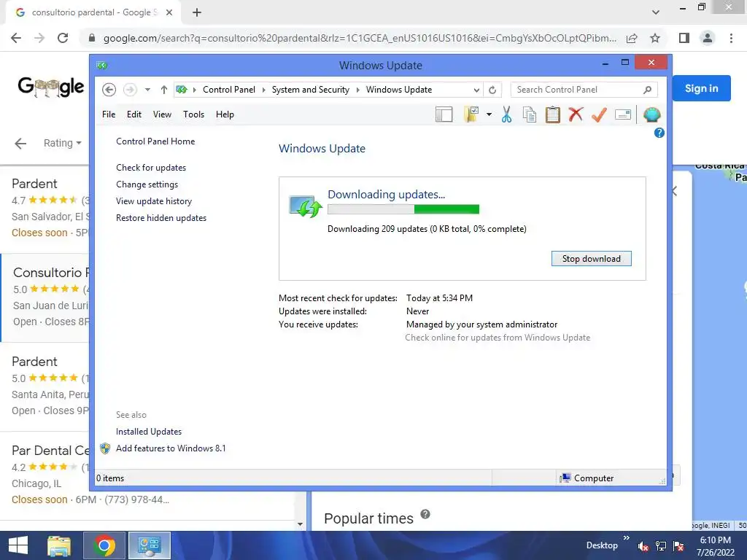Click the Rename toolbar icon
Screen dimensions: 747x560
pos(623,114)
